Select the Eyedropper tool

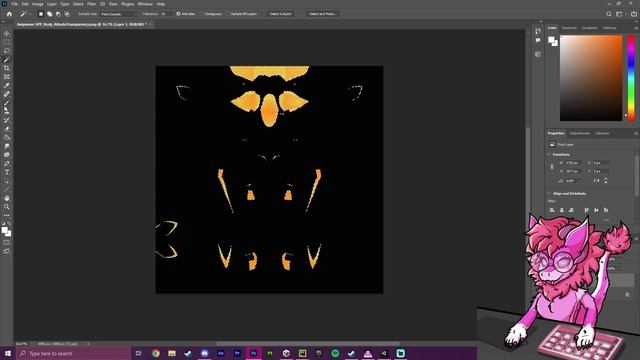pyautogui.click(x=7, y=85)
